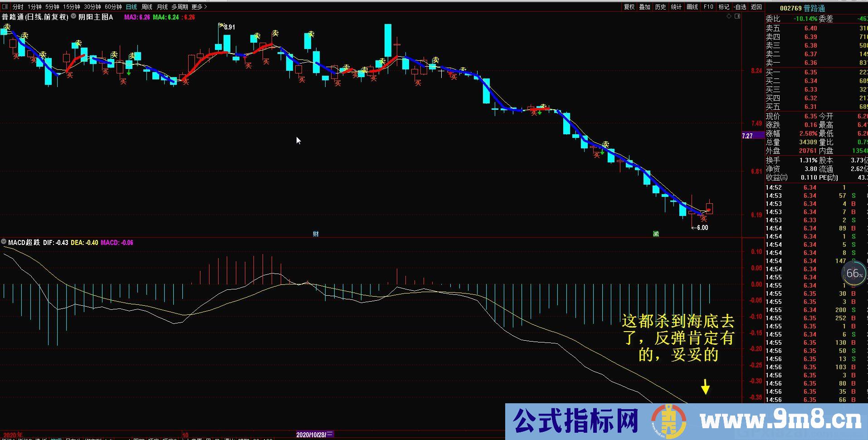
Task: Click 卖四 ask price 6.39
Action: (x=810, y=37)
